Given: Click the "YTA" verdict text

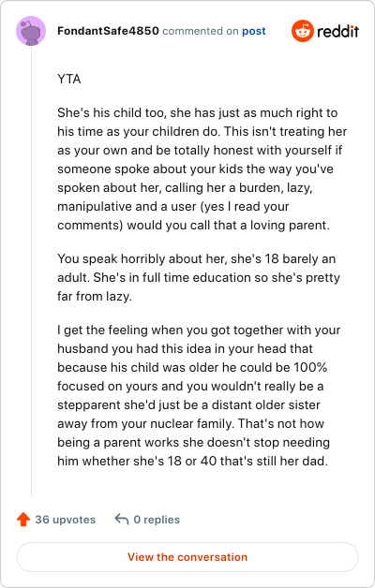Looking at the screenshot, I should pyautogui.click(x=69, y=80).
